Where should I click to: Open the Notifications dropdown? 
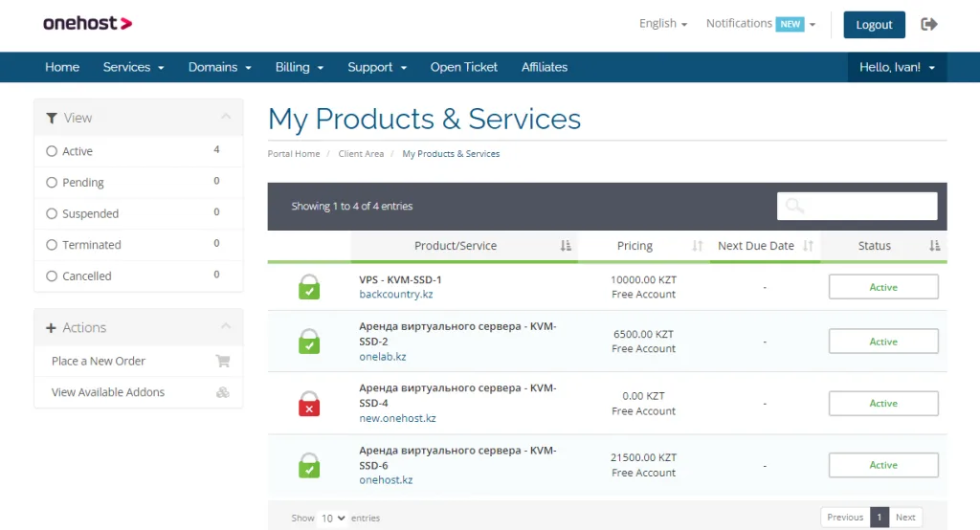(761, 24)
